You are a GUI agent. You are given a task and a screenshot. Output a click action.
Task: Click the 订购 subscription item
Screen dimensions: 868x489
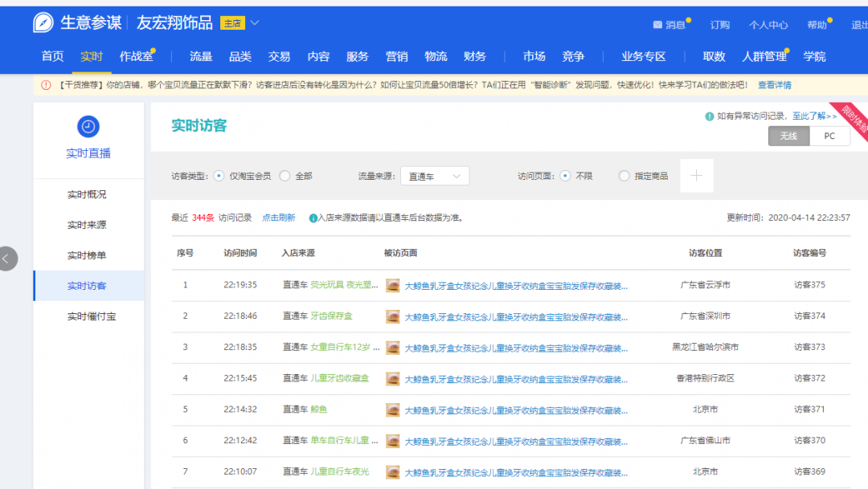719,24
